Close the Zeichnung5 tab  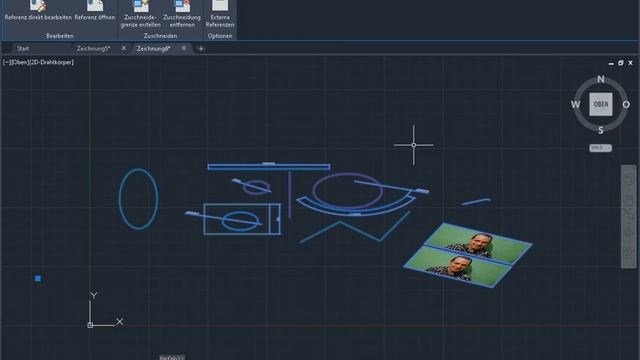click(124, 48)
